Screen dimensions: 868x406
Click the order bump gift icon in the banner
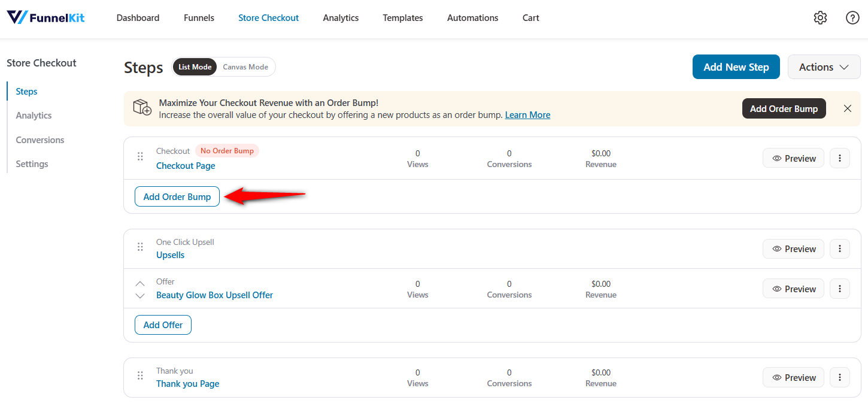click(x=142, y=108)
